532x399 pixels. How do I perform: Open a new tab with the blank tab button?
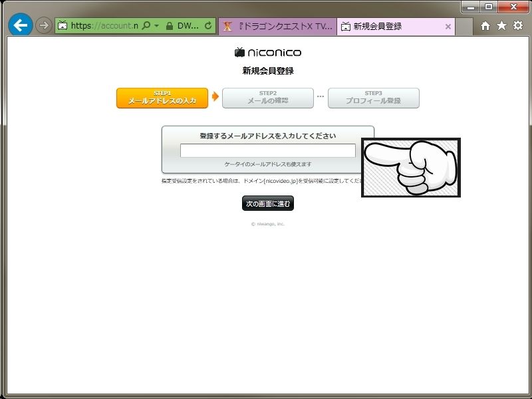[x=464, y=27]
